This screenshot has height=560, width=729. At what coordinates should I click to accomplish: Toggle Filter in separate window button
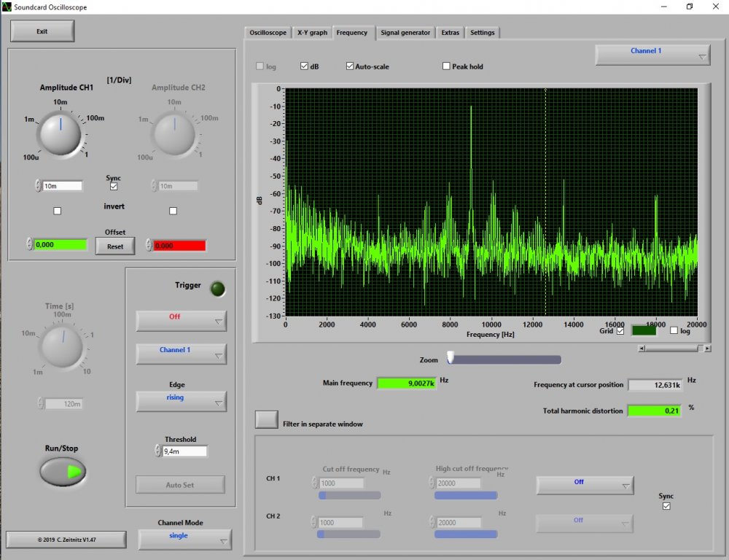pyautogui.click(x=266, y=419)
